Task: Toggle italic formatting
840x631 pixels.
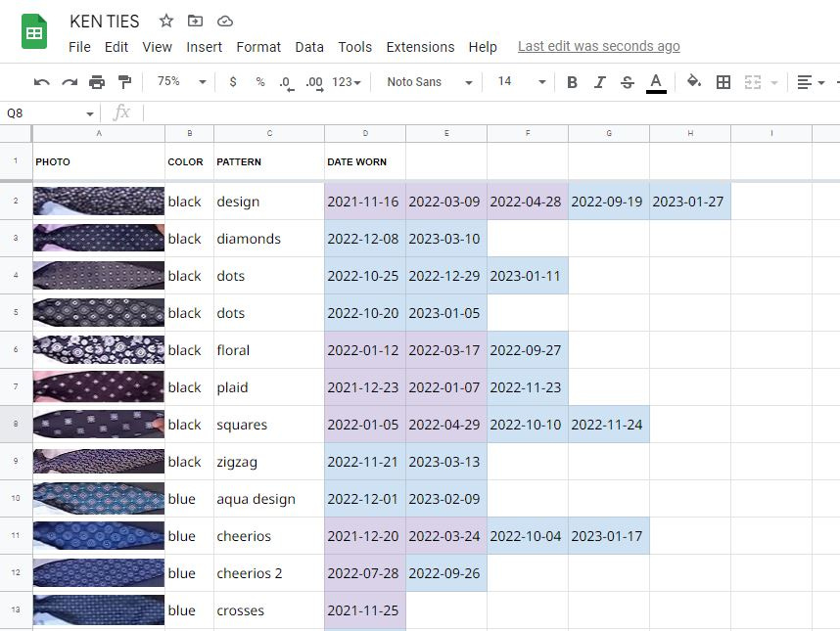Action: (x=600, y=82)
